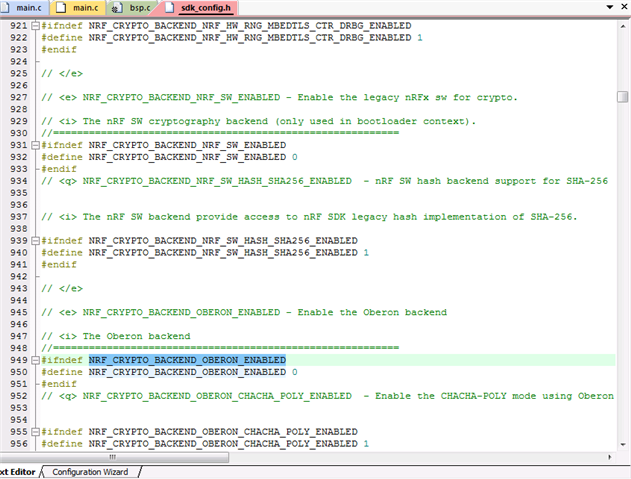Click '#endif' on line 941

59,265
